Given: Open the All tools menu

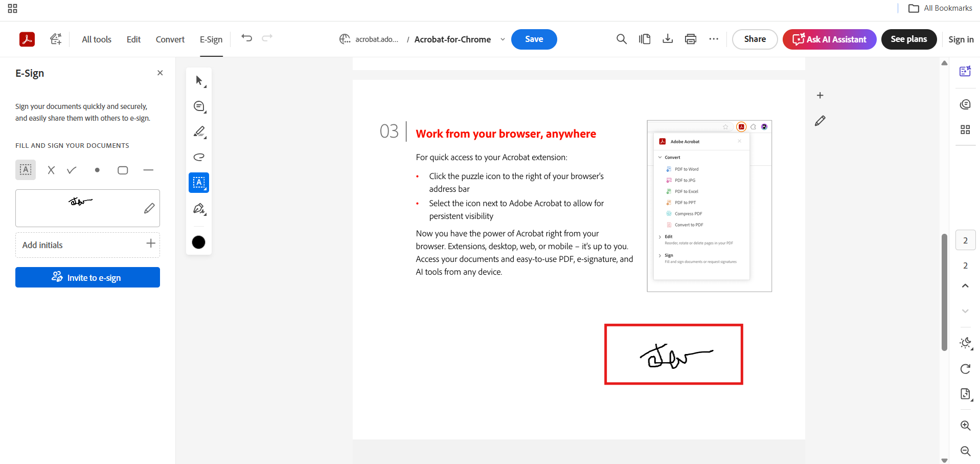Looking at the screenshot, I should pos(97,39).
